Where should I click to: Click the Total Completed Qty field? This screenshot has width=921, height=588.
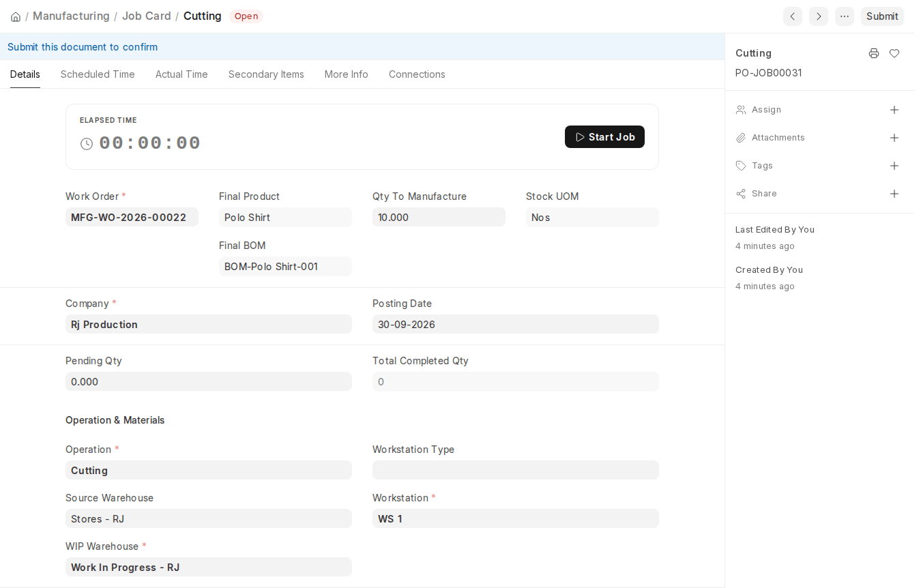click(x=516, y=382)
